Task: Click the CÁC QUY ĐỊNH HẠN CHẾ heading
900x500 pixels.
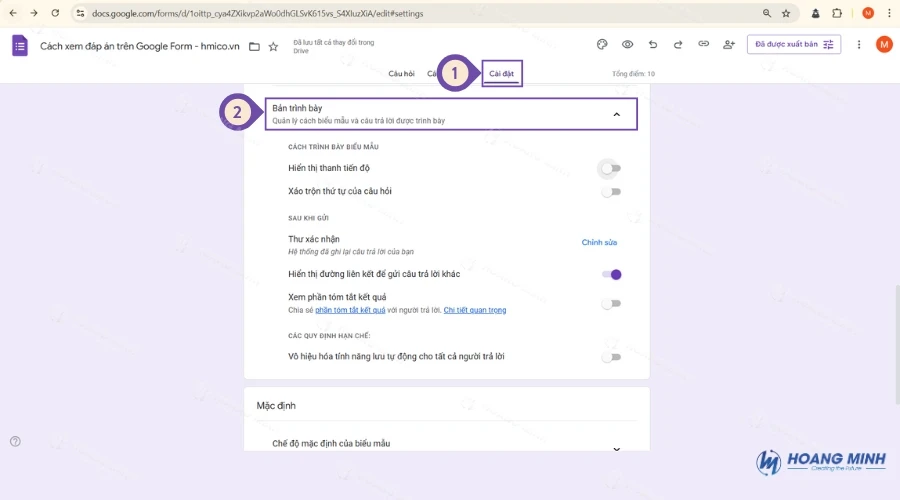Action: [x=329, y=336]
